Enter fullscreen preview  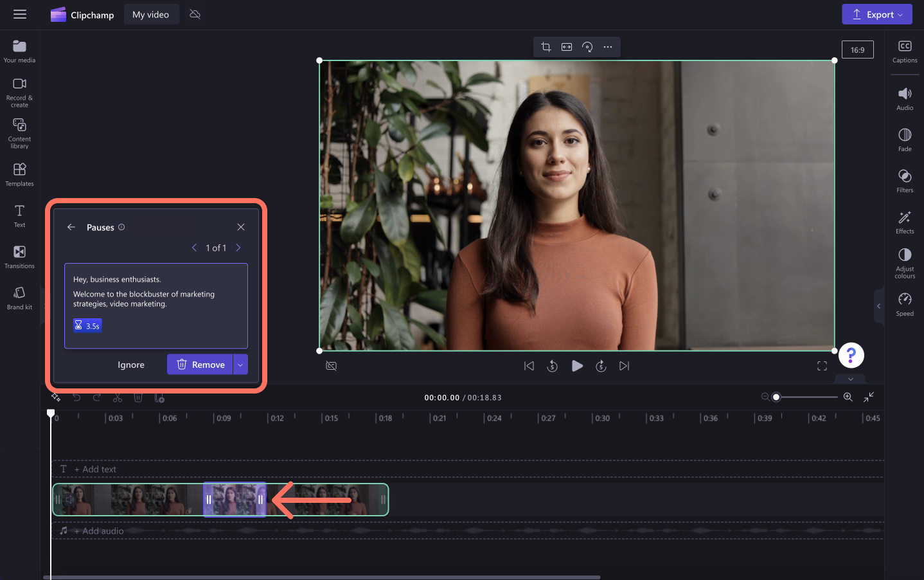coord(822,366)
